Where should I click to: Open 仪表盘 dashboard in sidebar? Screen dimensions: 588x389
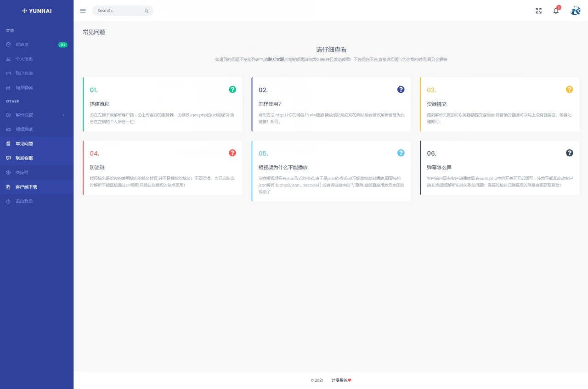22,45
